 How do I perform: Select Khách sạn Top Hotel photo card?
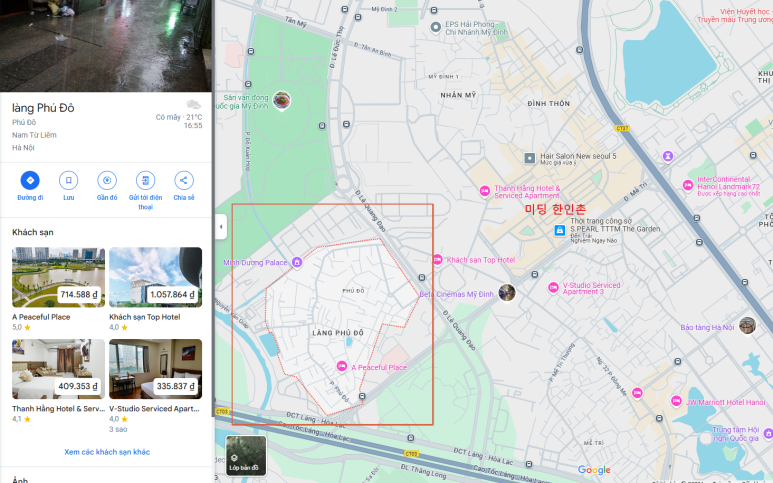pos(155,277)
